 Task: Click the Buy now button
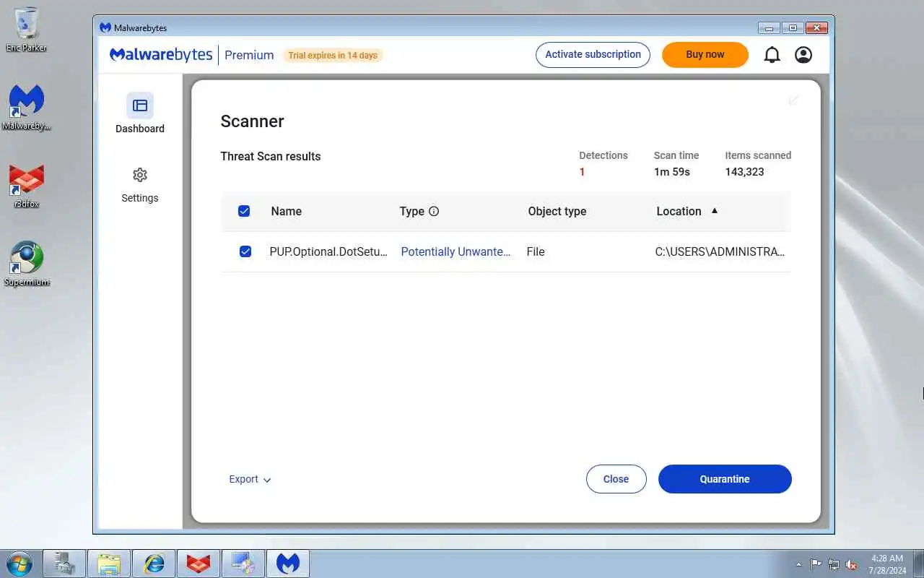coord(705,55)
